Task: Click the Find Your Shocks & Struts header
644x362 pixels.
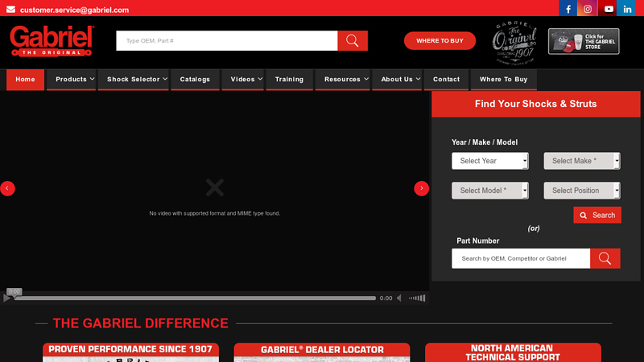Action: (535, 104)
